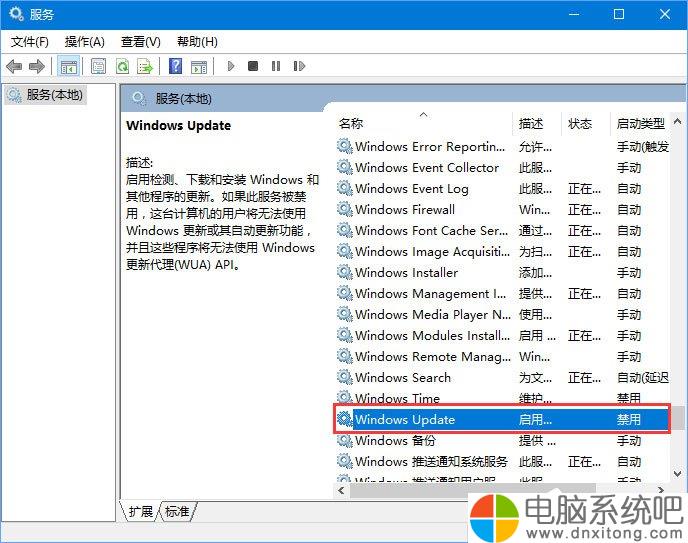Select the Windows Time service name
The image size is (688, 543).
397,398
